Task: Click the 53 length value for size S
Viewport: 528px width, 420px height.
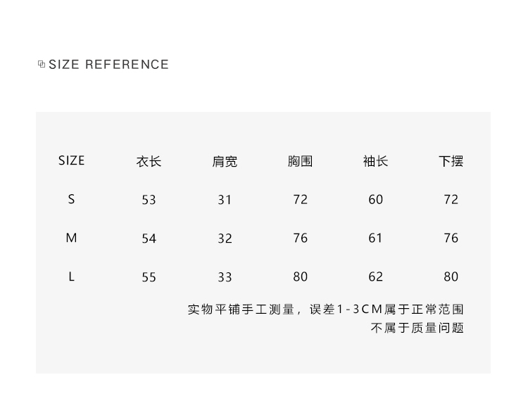Action: (149, 200)
